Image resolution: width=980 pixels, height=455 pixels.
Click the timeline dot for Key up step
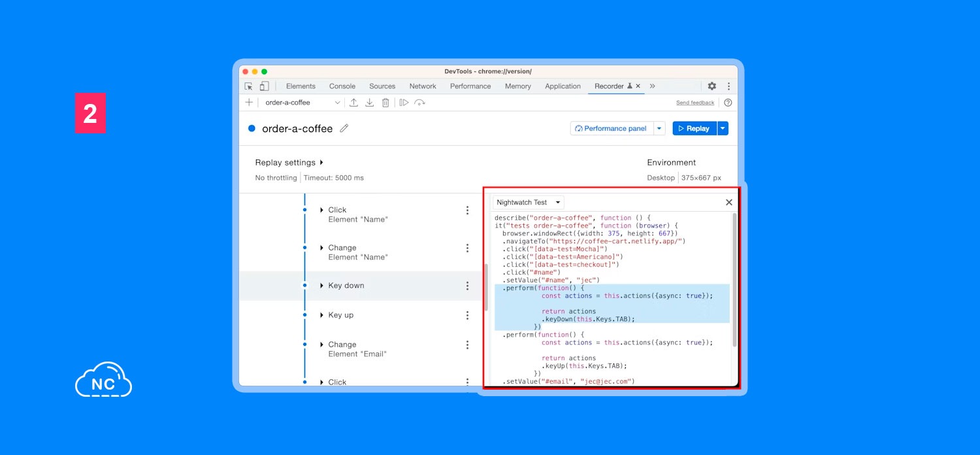point(304,315)
